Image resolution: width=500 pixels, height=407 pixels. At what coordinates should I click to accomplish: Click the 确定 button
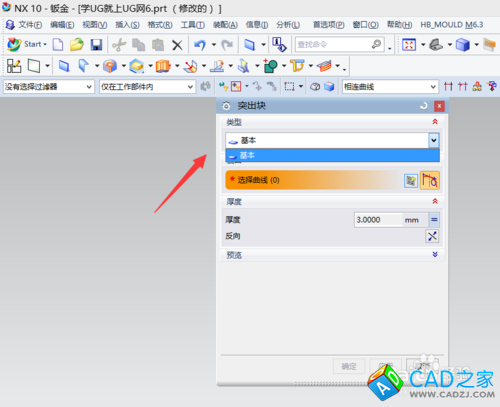tap(349, 366)
